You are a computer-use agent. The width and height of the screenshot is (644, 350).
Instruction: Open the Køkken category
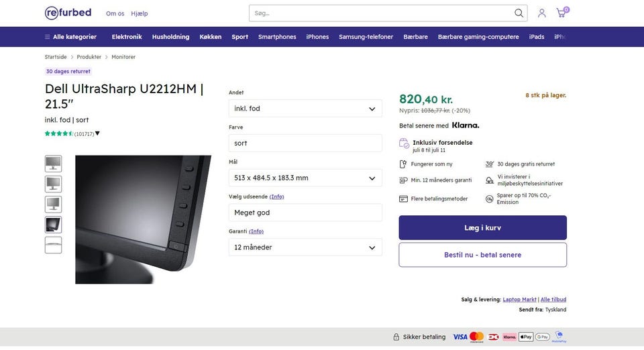tap(211, 37)
